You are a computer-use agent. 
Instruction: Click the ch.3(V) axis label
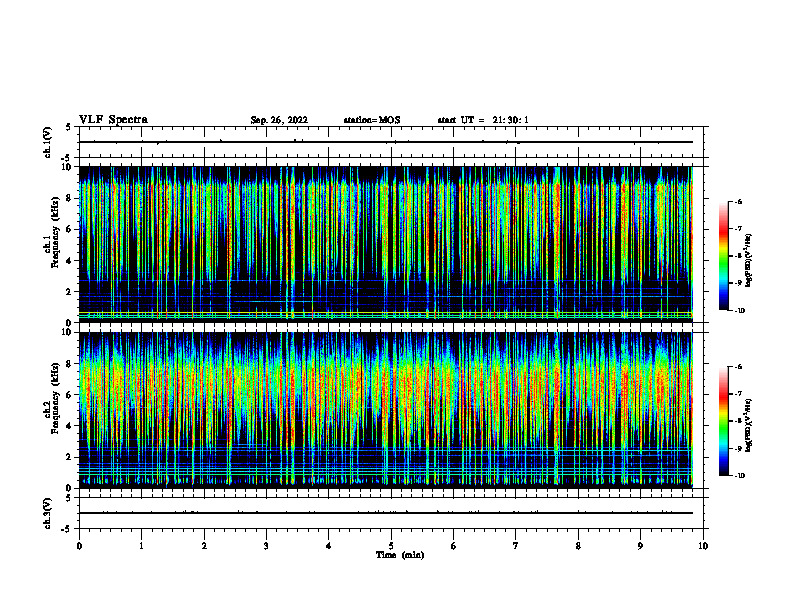(x=48, y=513)
